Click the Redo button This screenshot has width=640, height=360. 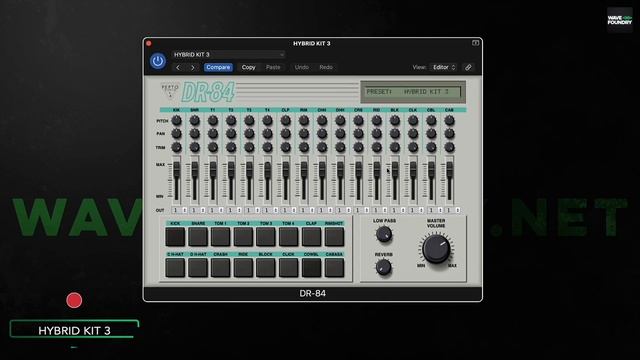point(326,67)
